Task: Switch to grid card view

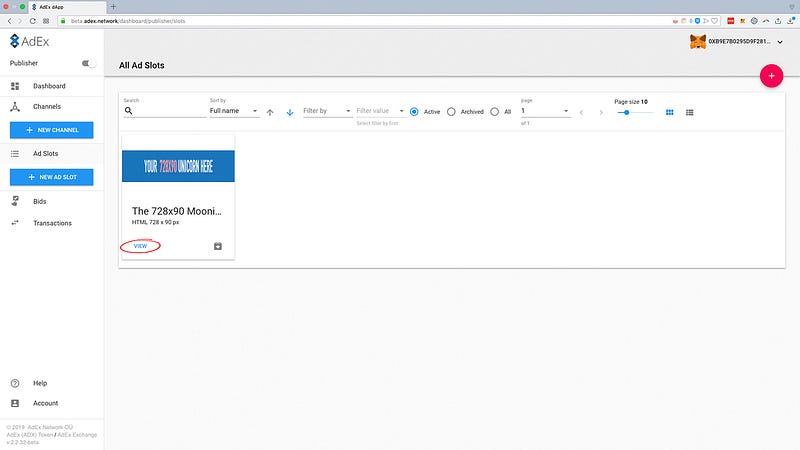Action: tap(669, 112)
